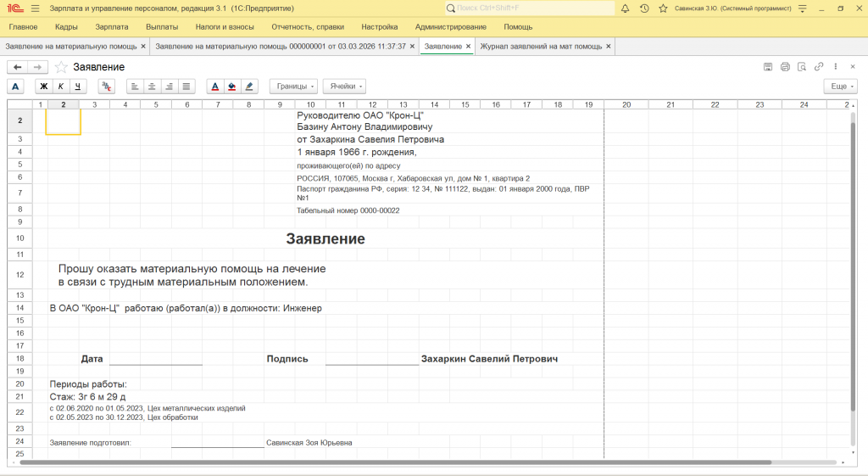
Task: Align cell text to the center
Action: (x=152, y=87)
